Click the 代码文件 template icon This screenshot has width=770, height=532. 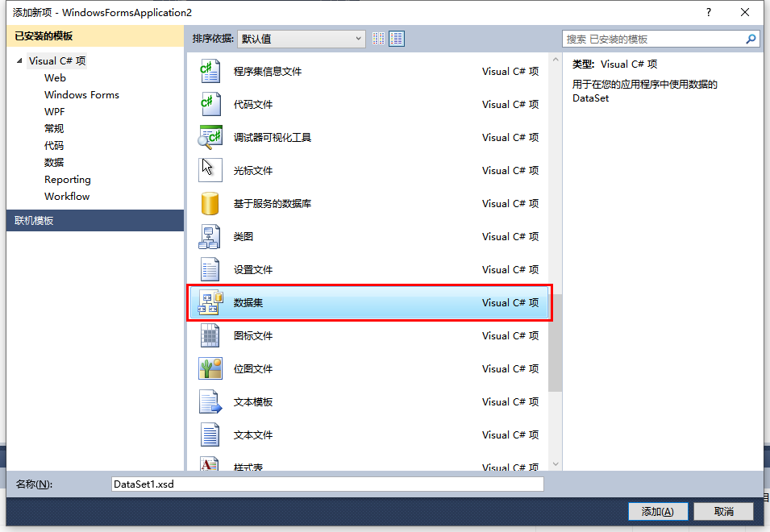tap(210, 104)
